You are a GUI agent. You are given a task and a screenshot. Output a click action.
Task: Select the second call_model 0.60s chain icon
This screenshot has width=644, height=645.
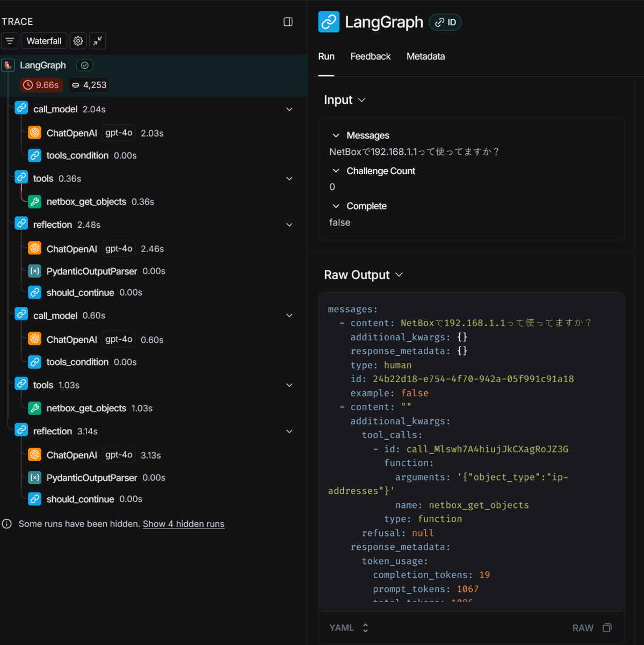(21, 314)
